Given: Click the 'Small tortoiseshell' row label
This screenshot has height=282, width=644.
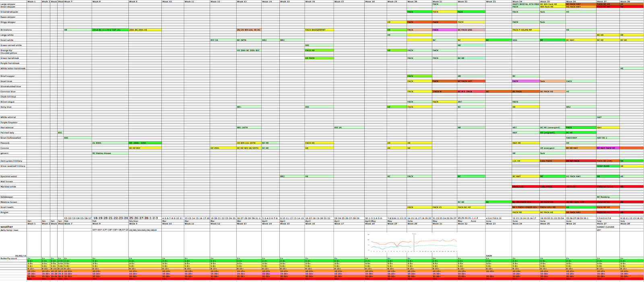Looking at the screenshot, I should pos(10,138).
